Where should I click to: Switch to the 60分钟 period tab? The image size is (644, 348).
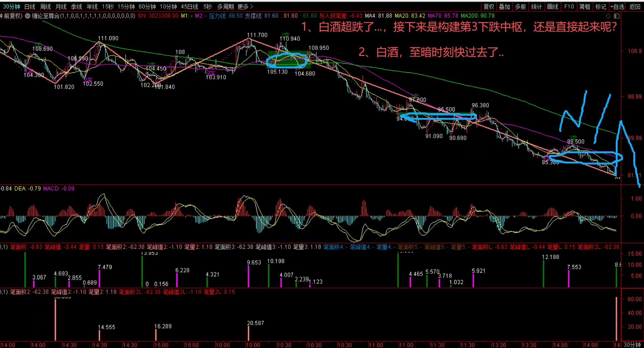pyautogui.click(x=147, y=7)
